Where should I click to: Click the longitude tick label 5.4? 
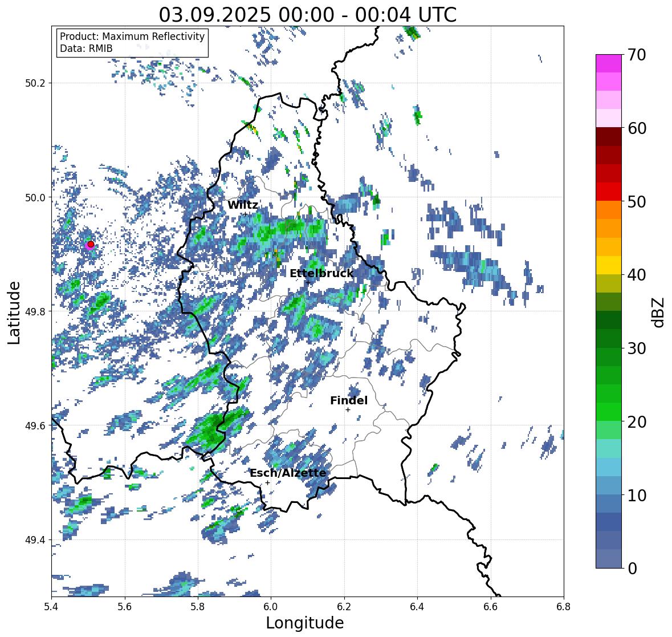pyautogui.click(x=51, y=607)
